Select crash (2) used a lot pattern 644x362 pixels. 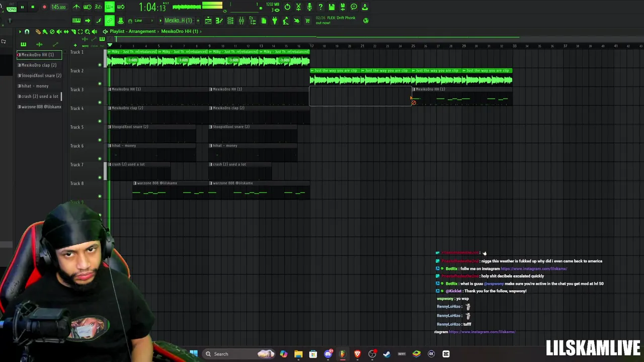coord(39,96)
